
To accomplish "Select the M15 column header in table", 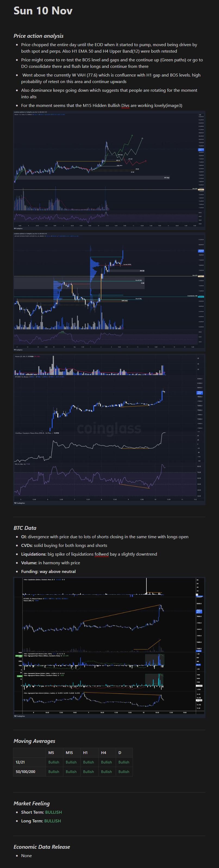I will click(69, 752).
